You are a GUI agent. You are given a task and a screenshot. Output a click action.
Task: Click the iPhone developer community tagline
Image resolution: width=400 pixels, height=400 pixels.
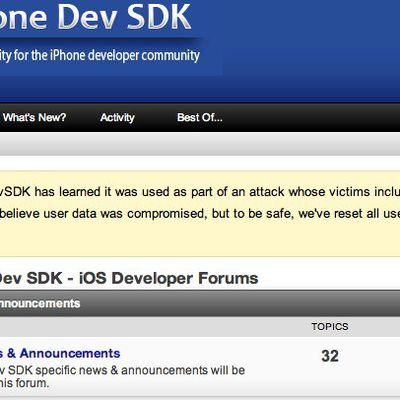(100, 55)
